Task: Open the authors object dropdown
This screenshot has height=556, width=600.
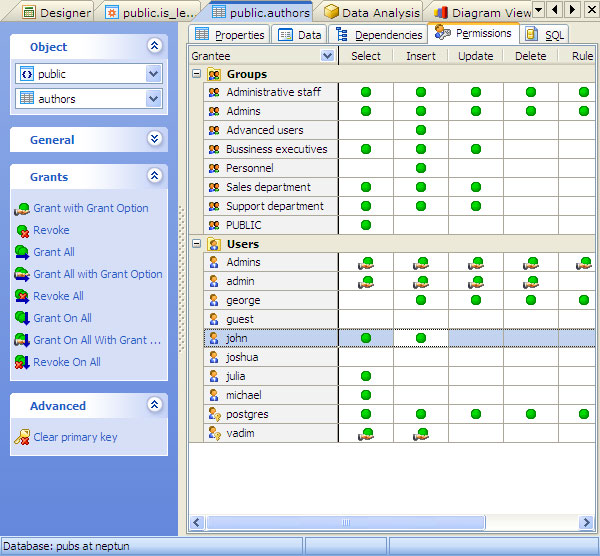Action: [153, 99]
